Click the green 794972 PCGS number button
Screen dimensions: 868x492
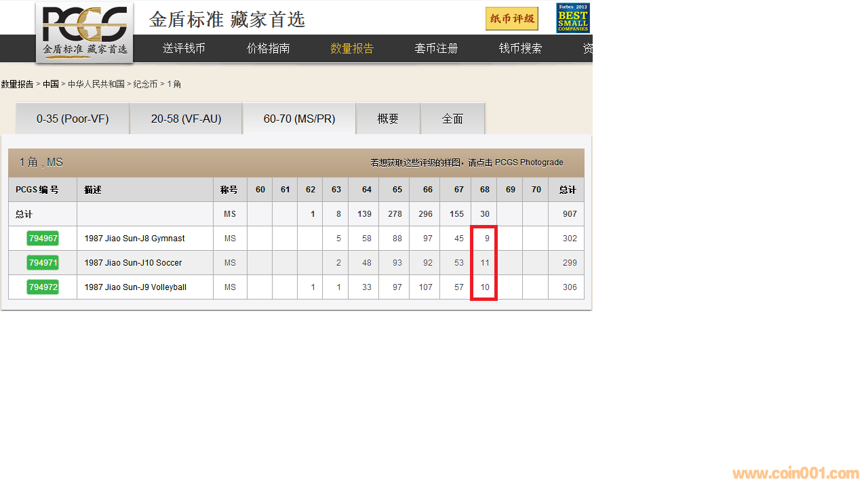(x=43, y=287)
